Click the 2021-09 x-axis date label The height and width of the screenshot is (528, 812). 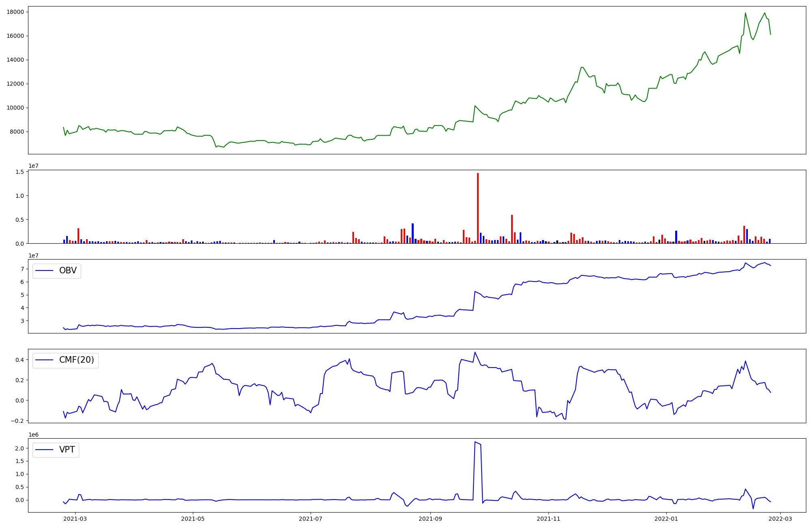[x=430, y=519]
